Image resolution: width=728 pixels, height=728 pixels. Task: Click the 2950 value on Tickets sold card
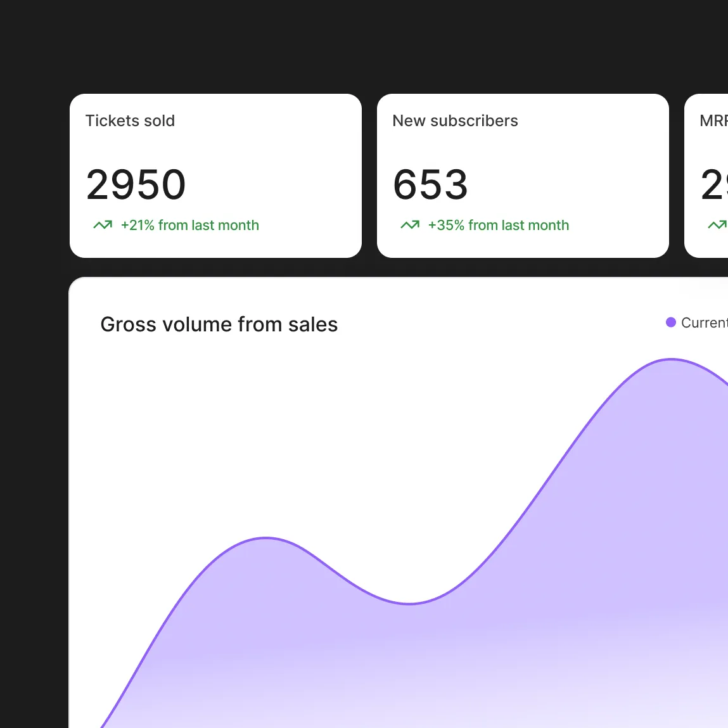[136, 184]
